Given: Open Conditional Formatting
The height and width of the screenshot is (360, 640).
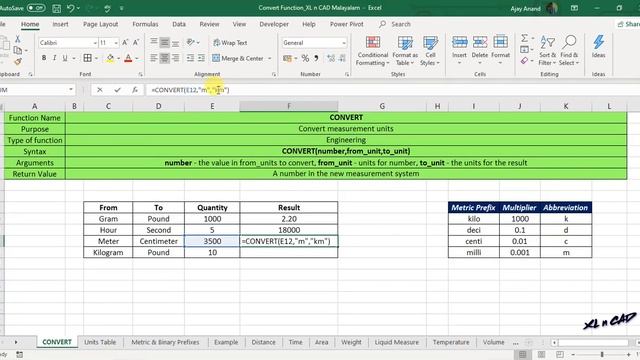Looking at the screenshot, I should click(x=373, y=51).
